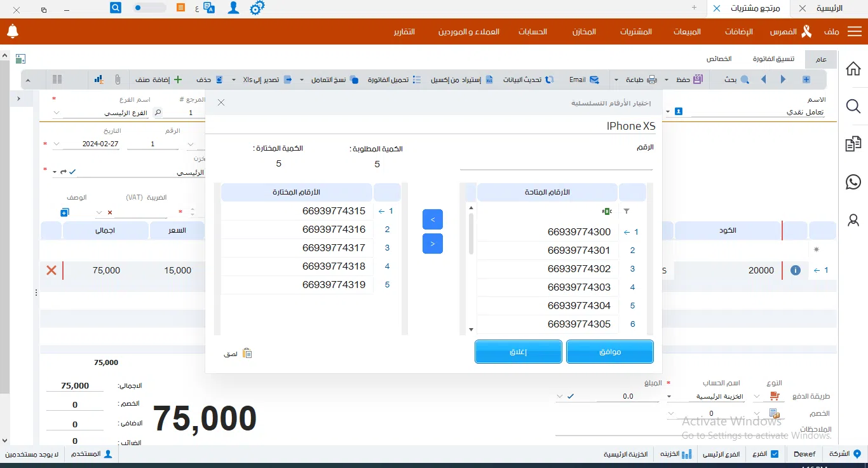Viewport: 868px width, 468px height.
Task: Click the موافق confirm button
Action: (609, 352)
